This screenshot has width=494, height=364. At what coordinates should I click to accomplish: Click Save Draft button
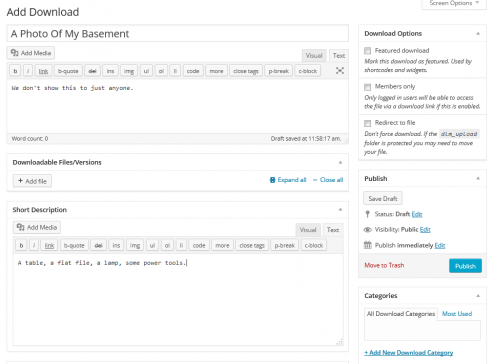[383, 199]
